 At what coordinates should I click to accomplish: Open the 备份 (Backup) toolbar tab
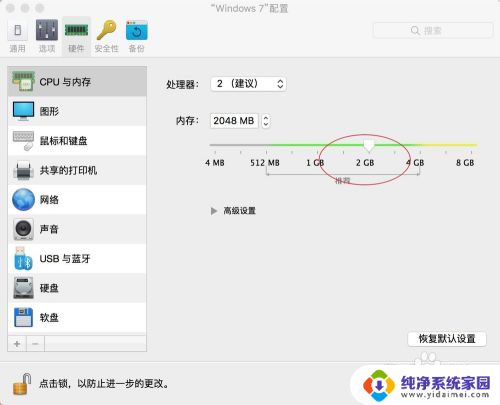click(137, 36)
